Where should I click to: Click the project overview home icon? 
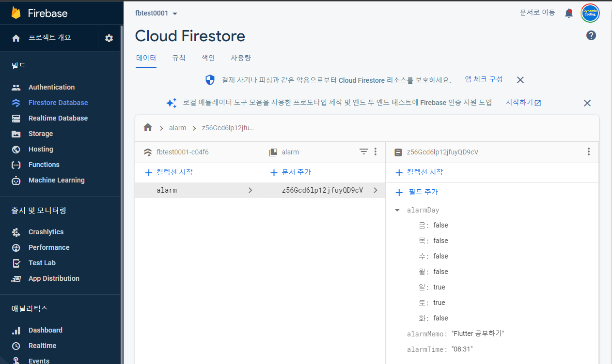tap(16, 38)
